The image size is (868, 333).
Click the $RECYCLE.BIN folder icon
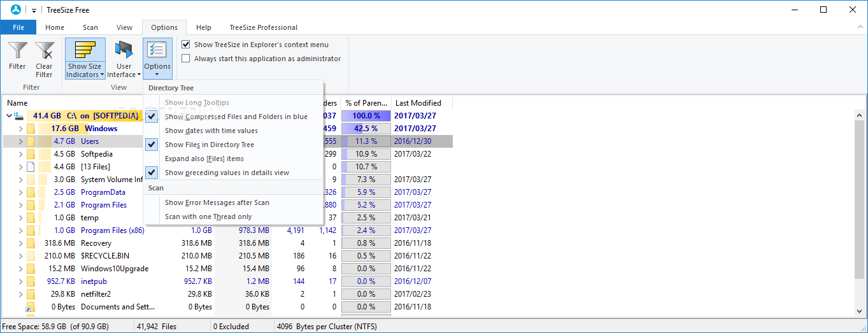(x=30, y=256)
